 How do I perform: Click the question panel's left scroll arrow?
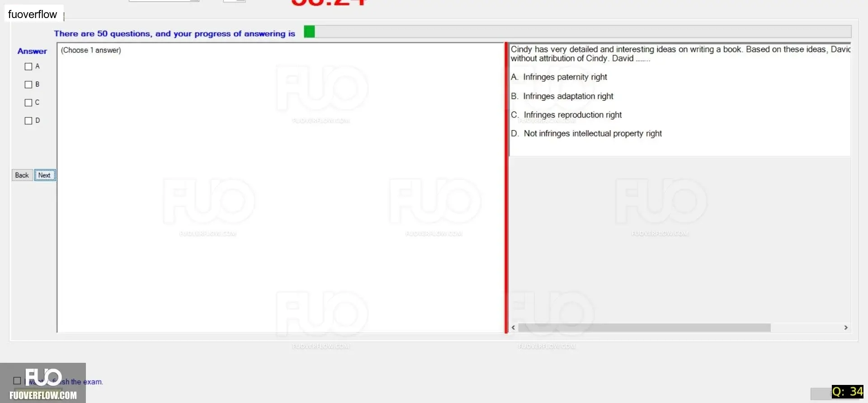tap(513, 328)
